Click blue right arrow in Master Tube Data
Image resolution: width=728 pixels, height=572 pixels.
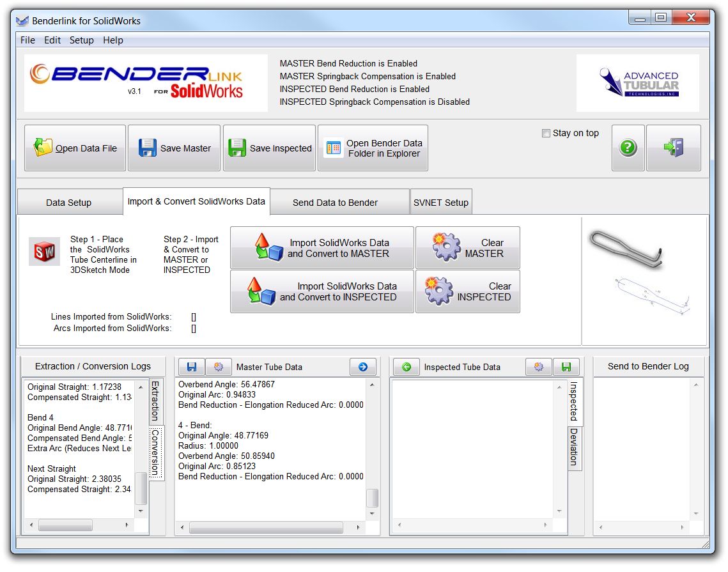[362, 367]
